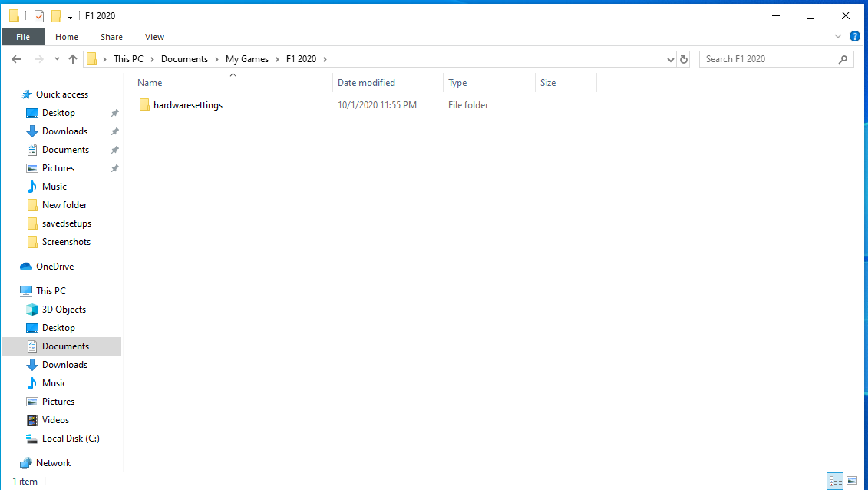Image resolution: width=868 pixels, height=490 pixels.
Task: Open New folder in the navigation pane
Action: click(x=64, y=205)
